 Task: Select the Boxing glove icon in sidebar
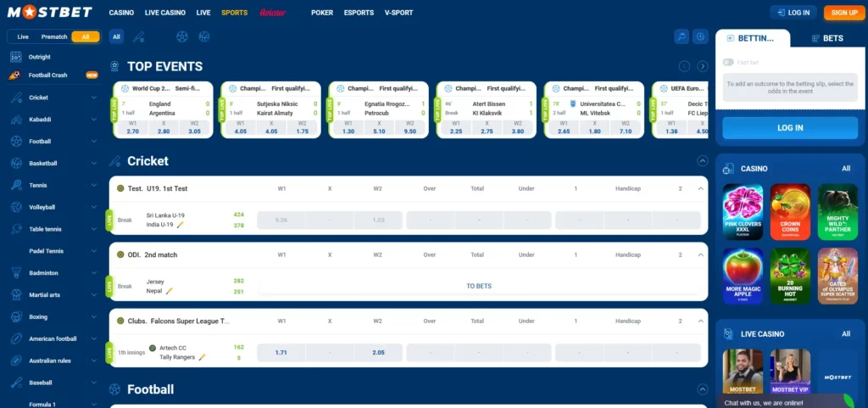(16, 316)
